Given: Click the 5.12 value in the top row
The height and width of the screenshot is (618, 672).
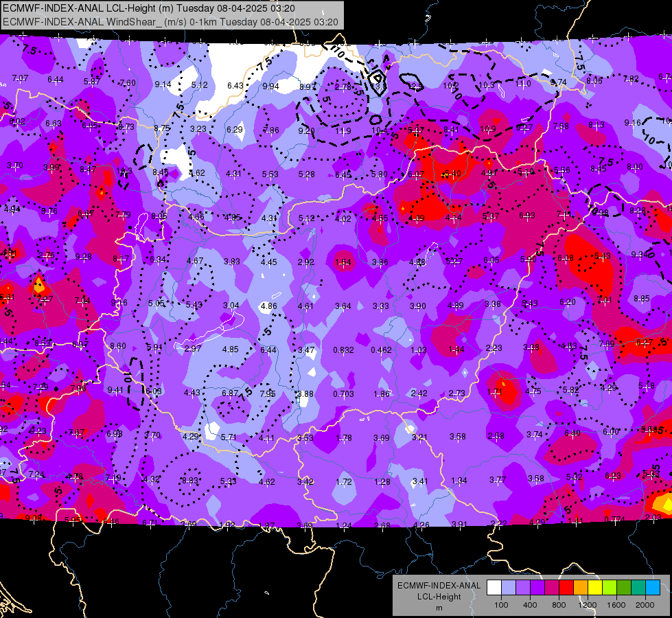Looking at the screenshot, I should [200, 85].
